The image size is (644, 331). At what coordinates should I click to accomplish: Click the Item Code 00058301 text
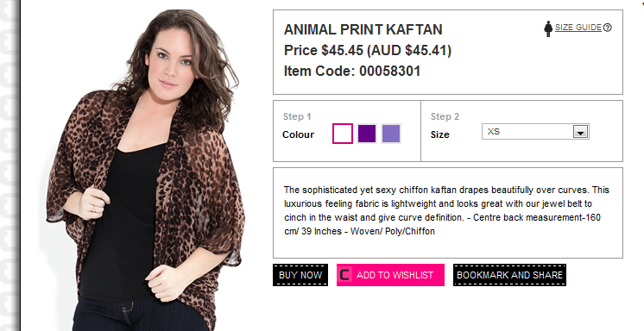(x=352, y=71)
